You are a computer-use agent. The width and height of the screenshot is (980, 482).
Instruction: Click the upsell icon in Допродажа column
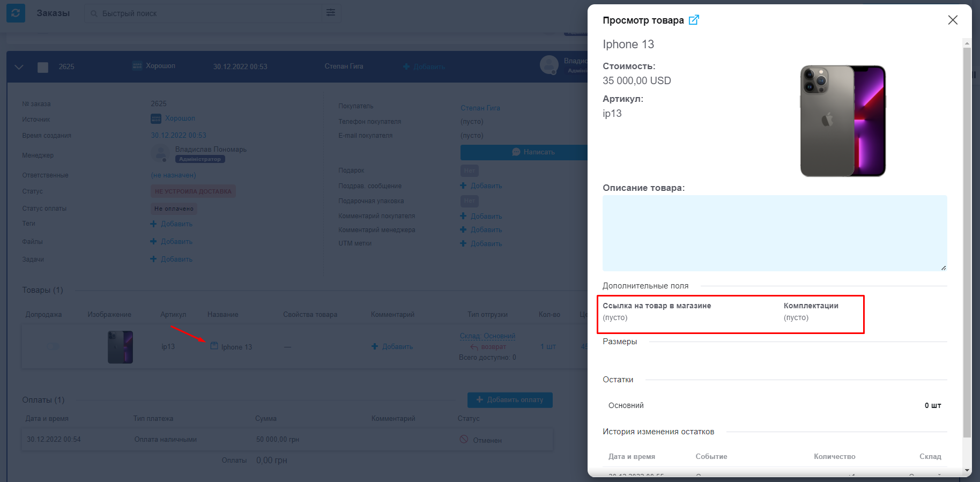(x=53, y=346)
